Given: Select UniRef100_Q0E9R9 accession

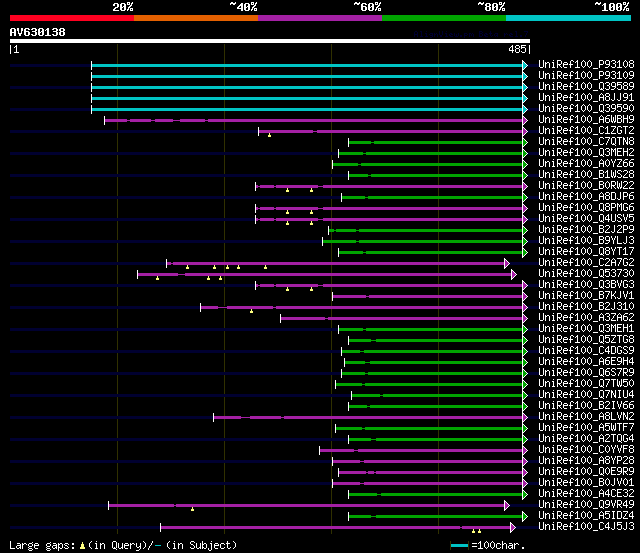Looking at the screenshot, I should coord(586,472).
